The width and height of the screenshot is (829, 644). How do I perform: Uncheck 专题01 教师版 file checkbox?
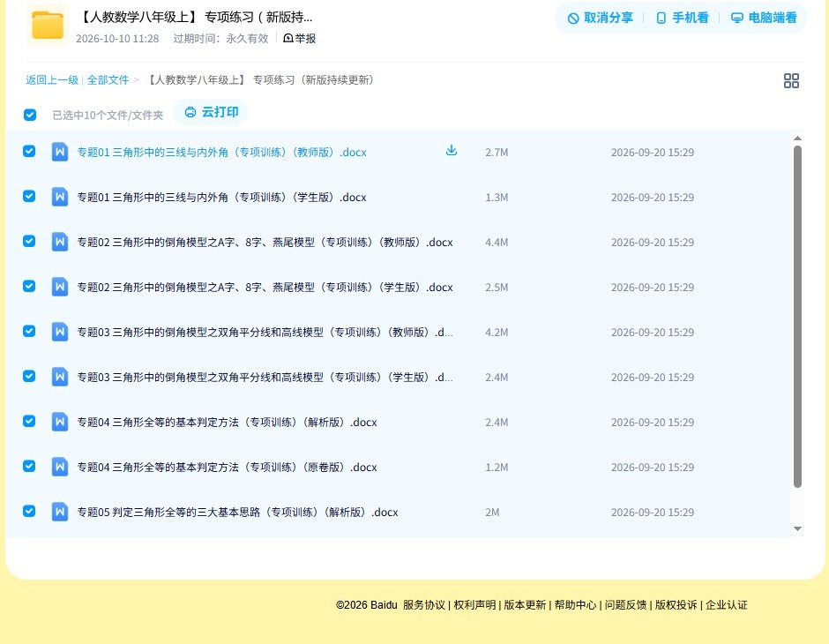point(29,151)
